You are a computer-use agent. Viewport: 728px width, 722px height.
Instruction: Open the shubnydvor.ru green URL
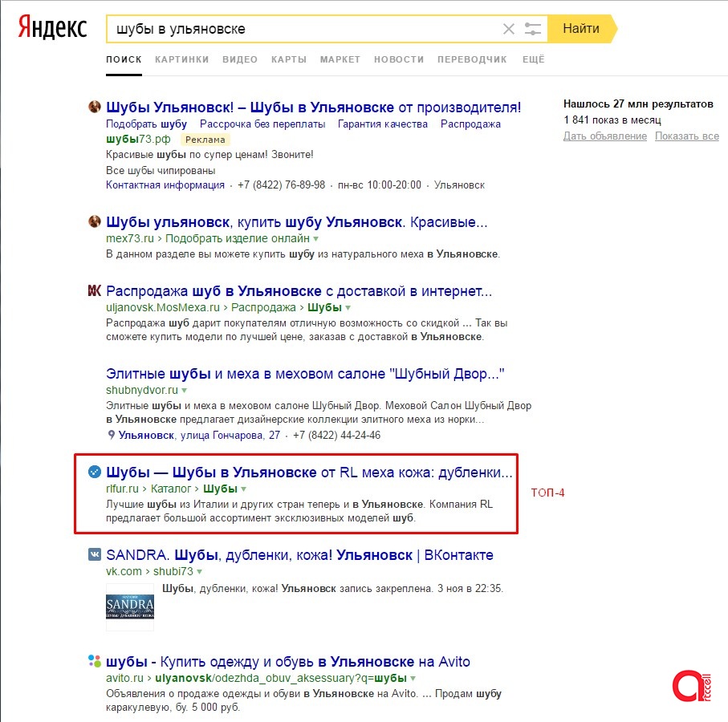(x=141, y=390)
